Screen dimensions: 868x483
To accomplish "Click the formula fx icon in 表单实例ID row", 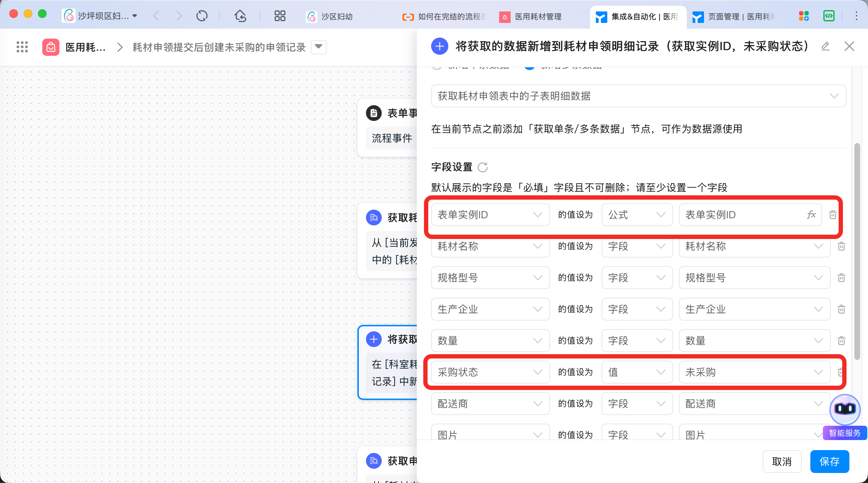I will [811, 215].
